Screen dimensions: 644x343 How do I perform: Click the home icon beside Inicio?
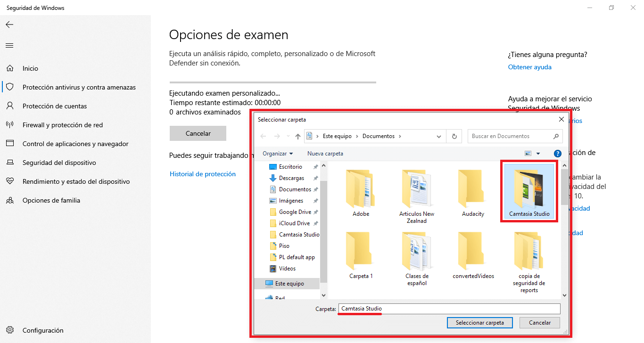tap(9, 68)
